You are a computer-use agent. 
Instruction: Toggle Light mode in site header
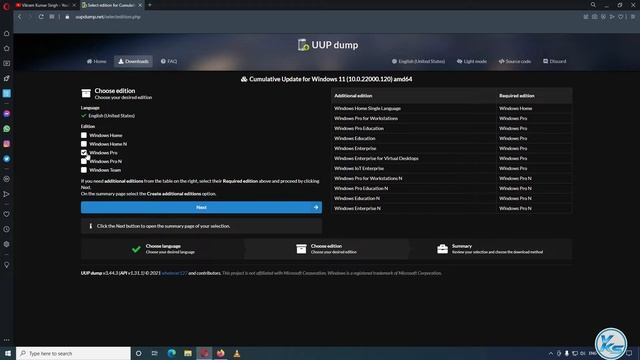click(x=471, y=61)
